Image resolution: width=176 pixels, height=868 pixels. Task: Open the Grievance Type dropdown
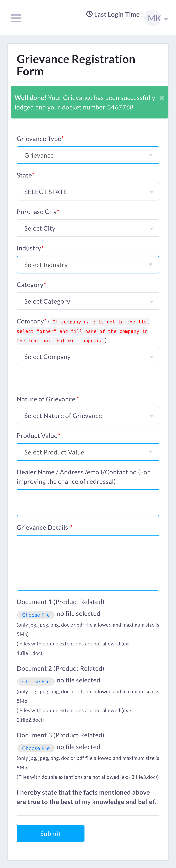coord(88,155)
